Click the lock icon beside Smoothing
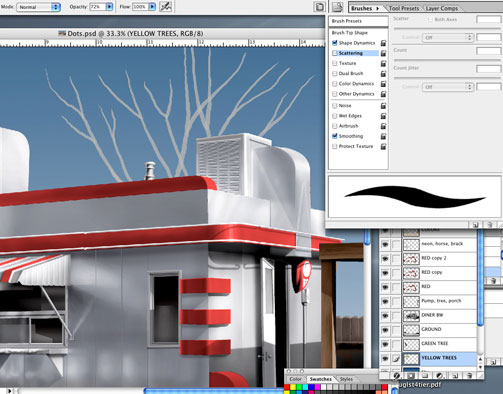503x394 pixels. (383, 136)
